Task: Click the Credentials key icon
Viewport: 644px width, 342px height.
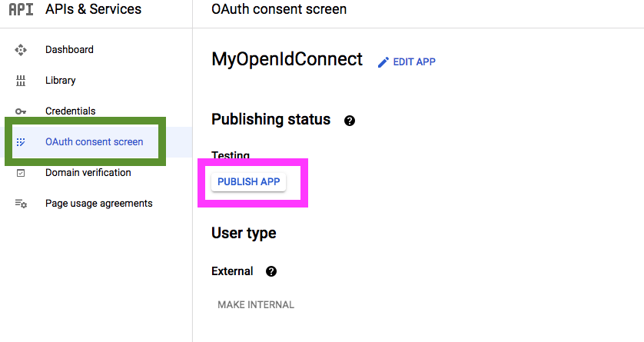Action: (21, 111)
